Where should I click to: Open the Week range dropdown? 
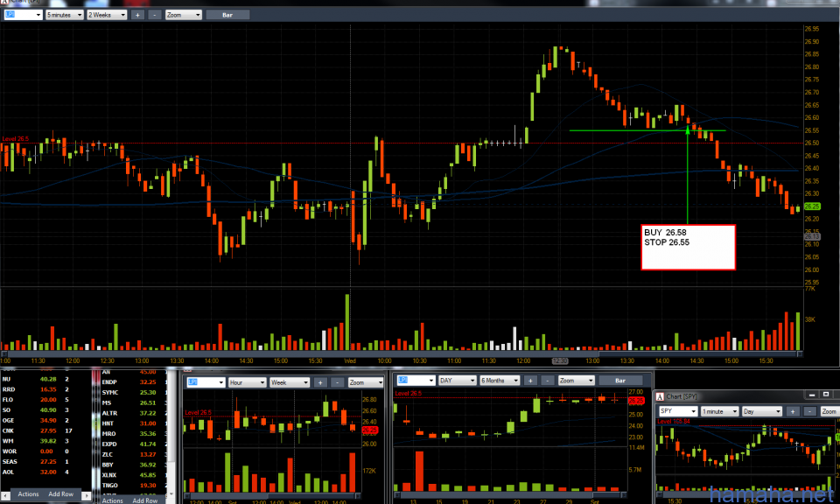pos(290,382)
